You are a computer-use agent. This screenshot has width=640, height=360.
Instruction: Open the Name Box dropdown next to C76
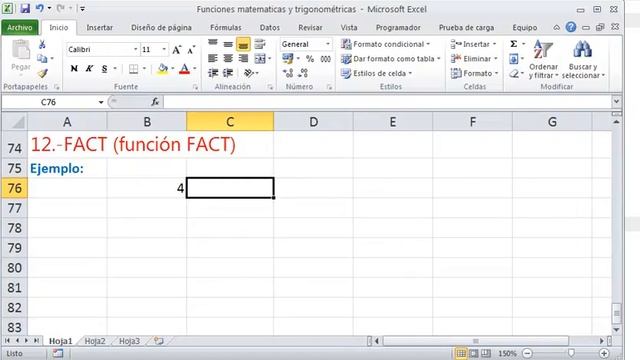(x=101, y=102)
